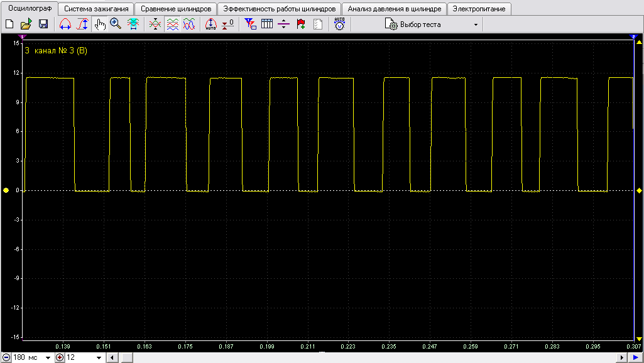Screen dimensions: 644x363
Task: Click the purple divider line icon
Action: point(284,24)
